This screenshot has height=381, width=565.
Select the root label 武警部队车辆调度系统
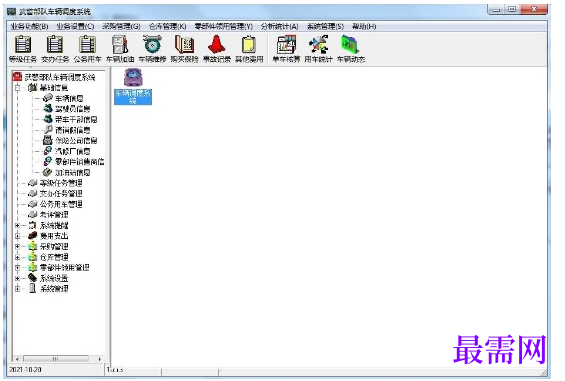pos(60,77)
